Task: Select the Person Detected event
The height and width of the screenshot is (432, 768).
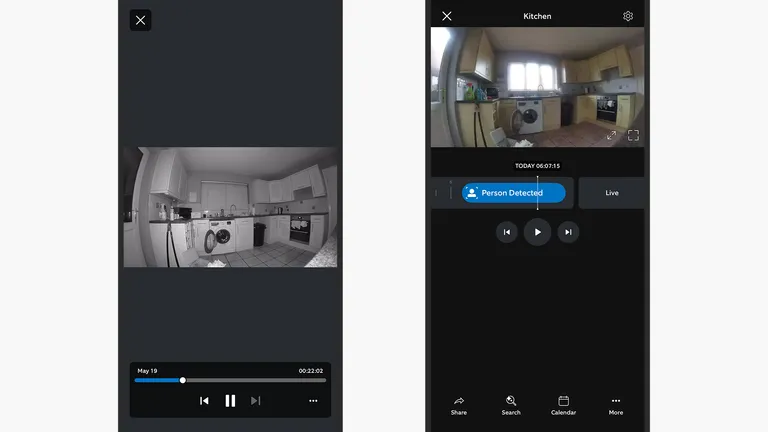Action: (x=513, y=193)
